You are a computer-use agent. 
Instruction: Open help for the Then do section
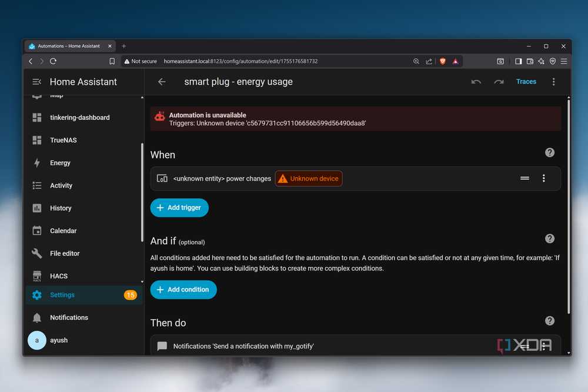550,321
